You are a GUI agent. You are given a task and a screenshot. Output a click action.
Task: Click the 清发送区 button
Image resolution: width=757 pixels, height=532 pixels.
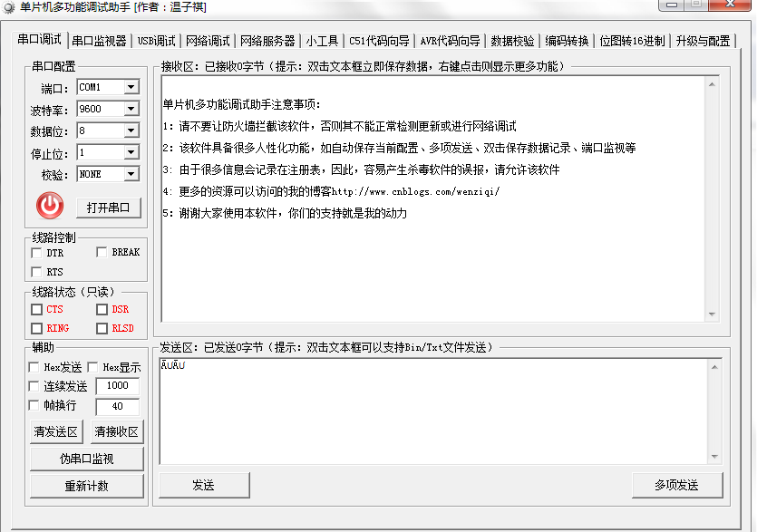point(56,431)
